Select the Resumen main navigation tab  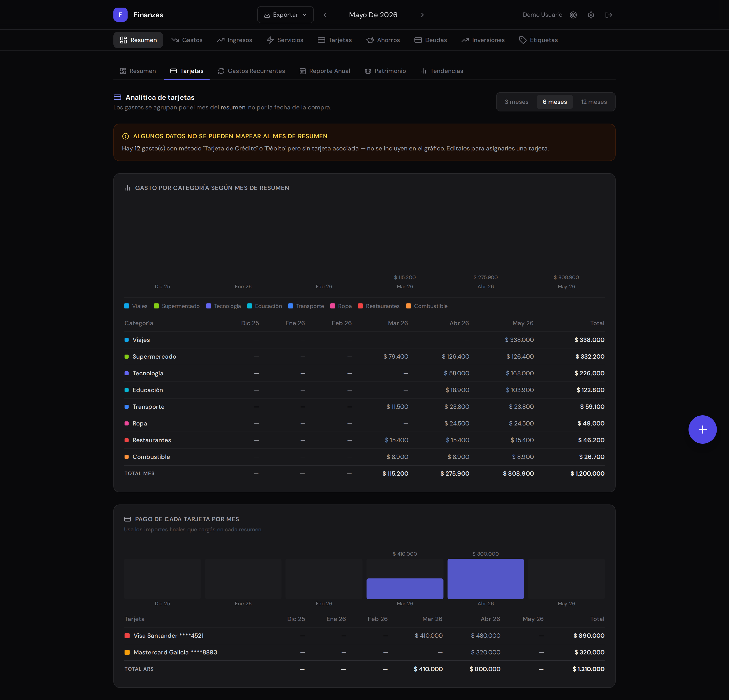[x=138, y=40]
